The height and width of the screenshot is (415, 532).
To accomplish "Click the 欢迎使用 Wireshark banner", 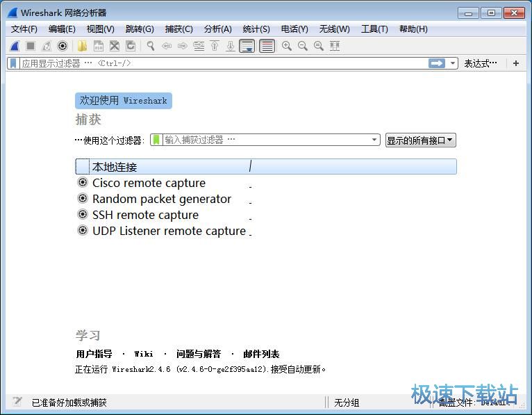I will [124, 101].
